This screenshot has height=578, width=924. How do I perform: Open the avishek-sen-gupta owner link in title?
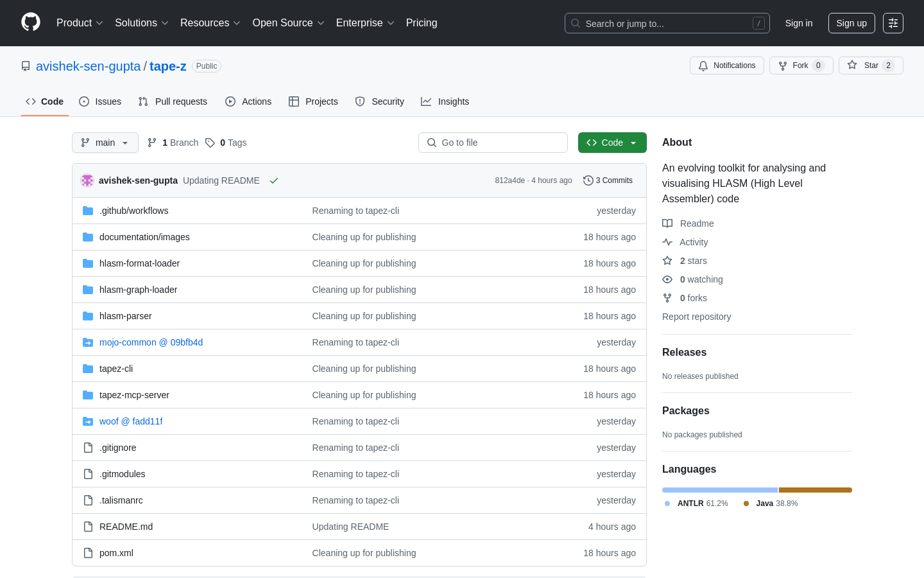(89, 66)
